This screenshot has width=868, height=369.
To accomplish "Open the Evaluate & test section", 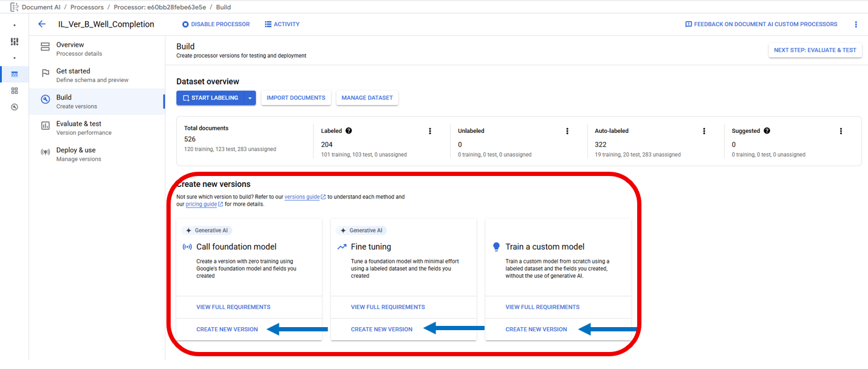I will 79,127.
